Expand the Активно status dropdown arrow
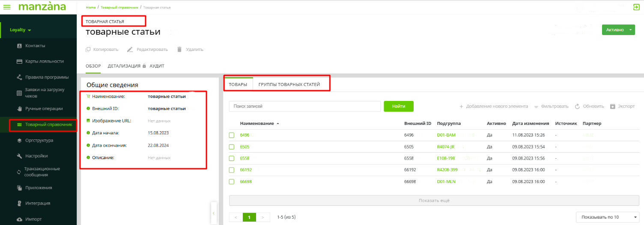Screen dimensions: 644x225 tap(631, 30)
